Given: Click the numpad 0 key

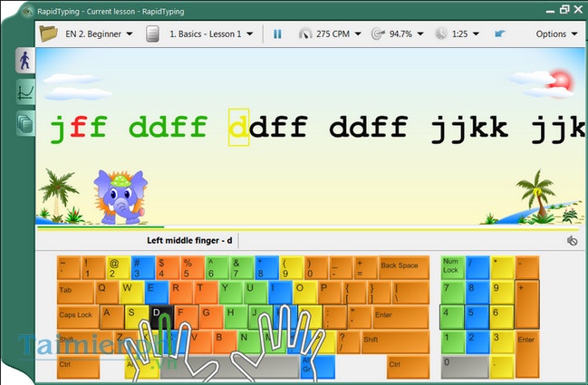Looking at the screenshot, I should coord(465,367).
